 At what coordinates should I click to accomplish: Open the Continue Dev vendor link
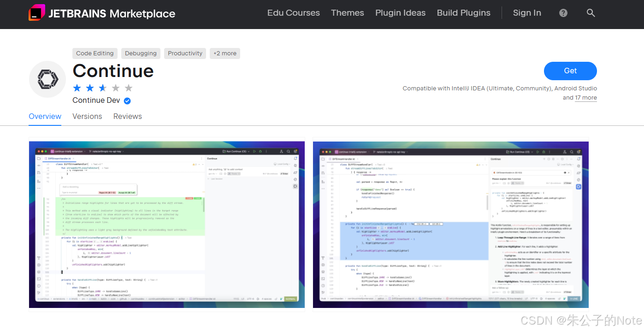pyautogui.click(x=96, y=100)
